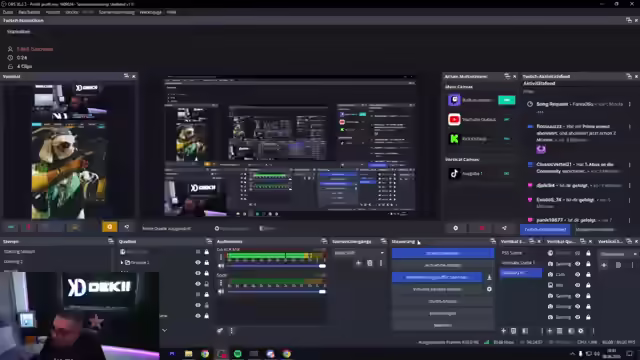Adjust the first audio channel volume slider

point(276,266)
